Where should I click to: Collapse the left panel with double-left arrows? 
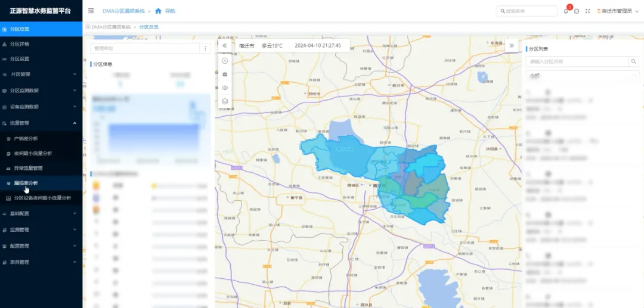(225, 45)
